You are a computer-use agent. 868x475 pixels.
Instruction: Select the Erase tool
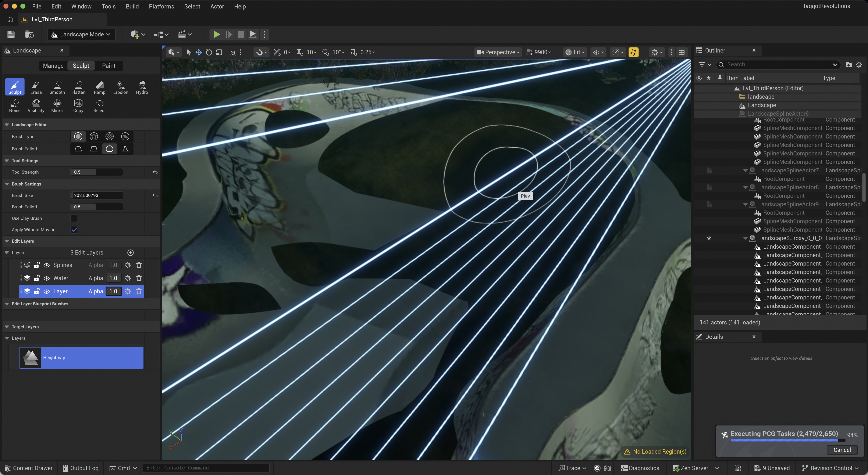(36, 87)
